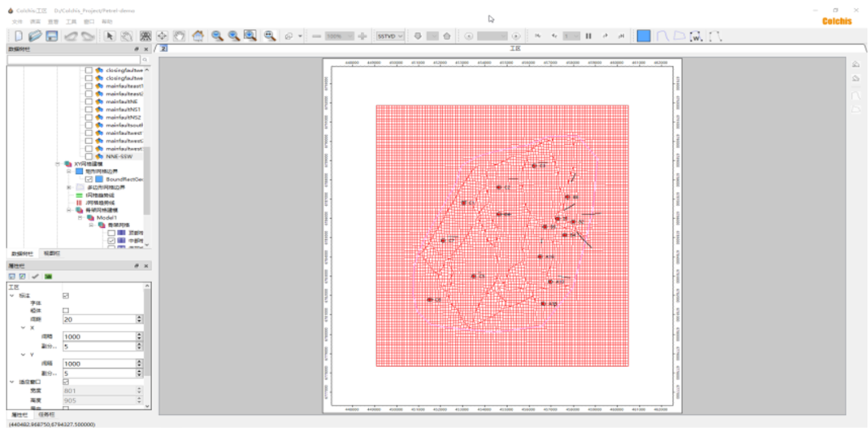Toggle checkbox for mainfaultNS1
The image size is (868, 428).
point(88,109)
